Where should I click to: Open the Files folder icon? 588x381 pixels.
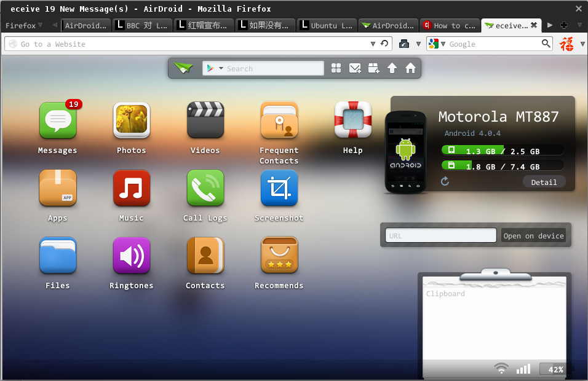[x=58, y=255]
